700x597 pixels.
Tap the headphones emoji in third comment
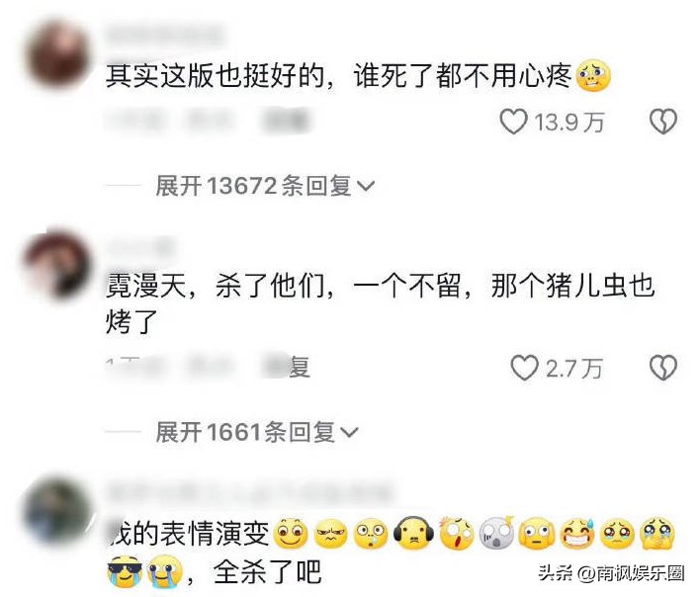click(x=413, y=533)
